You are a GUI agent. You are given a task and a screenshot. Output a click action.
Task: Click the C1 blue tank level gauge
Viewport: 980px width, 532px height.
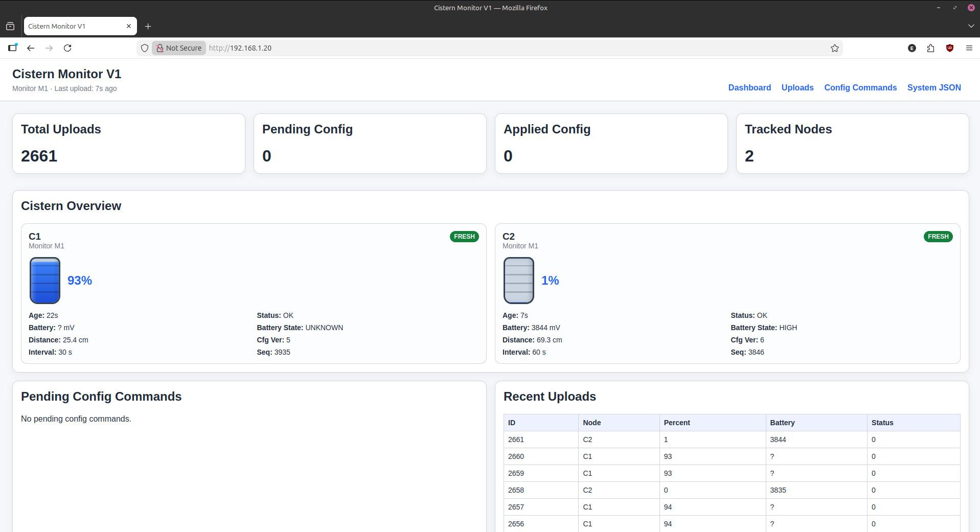[x=45, y=281]
